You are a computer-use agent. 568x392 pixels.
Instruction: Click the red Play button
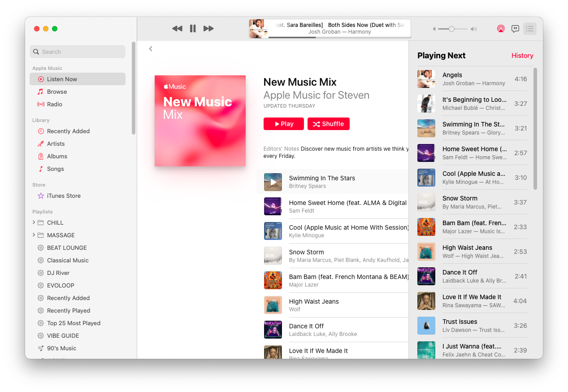284,124
